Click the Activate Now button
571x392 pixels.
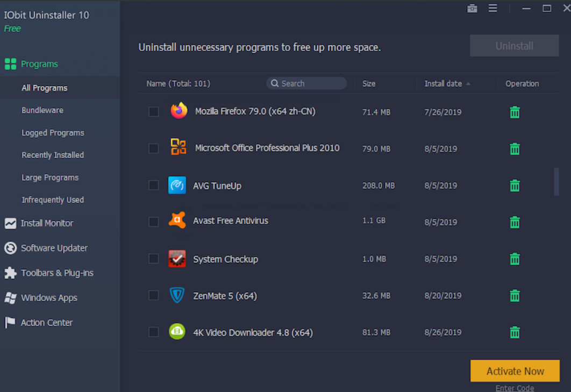click(x=515, y=371)
